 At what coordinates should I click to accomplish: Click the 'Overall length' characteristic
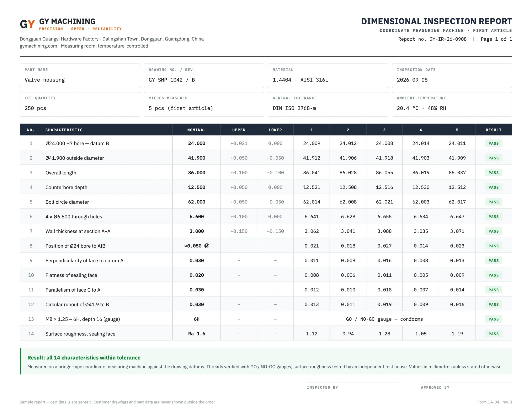click(x=61, y=173)
